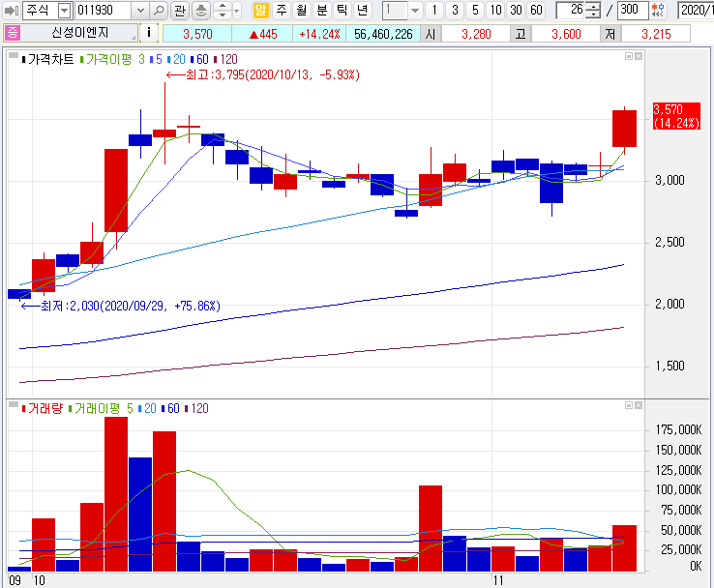The width and height of the screenshot is (714, 588).
Task: Click the date field starting 2020/
Action: pos(696,10)
